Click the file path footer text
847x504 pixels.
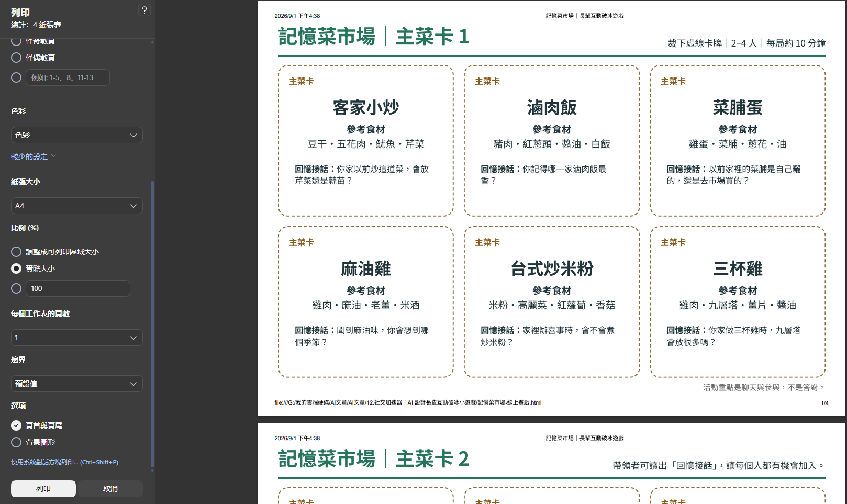(408, 402)
